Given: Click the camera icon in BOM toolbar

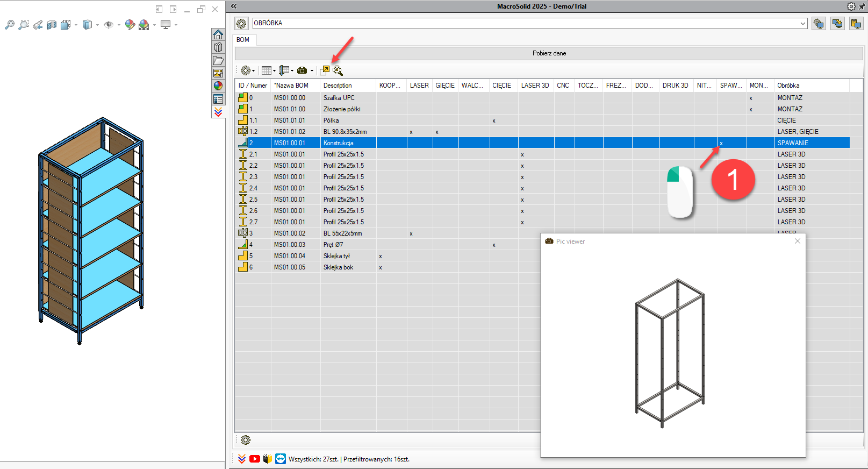Looking at the screenshot, I should point(302,70).
